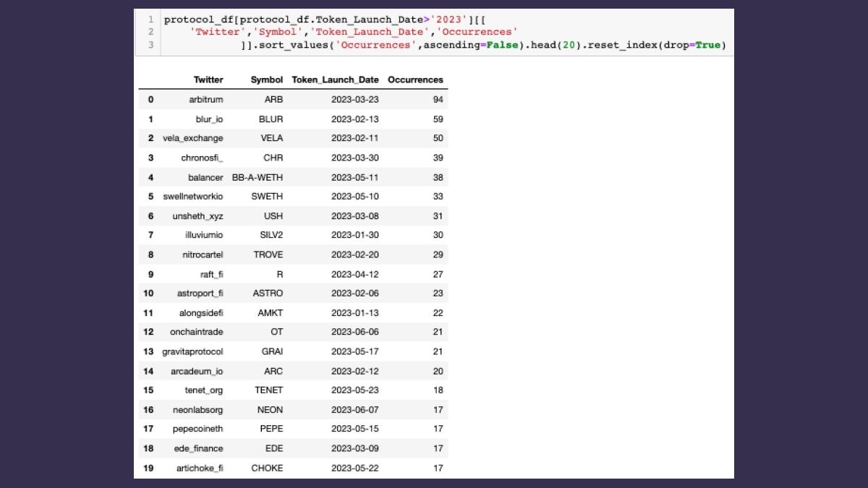Click the ARB symbol cell
The height and width of the screenshot is (488, 868).
pyautogui.click(x=274, y=100)
